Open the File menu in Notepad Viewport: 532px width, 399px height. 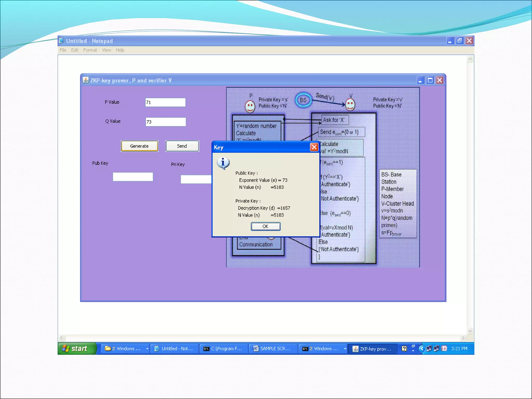(x=63, y=50)
